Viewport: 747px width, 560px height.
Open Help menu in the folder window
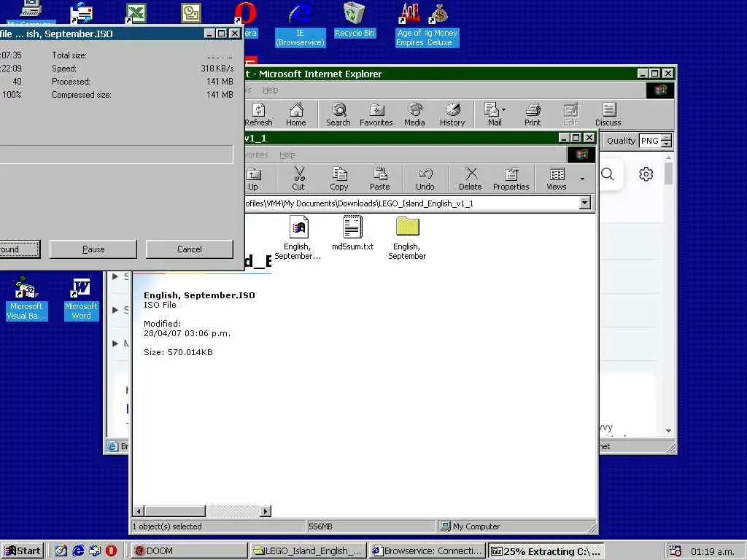coord(287,155)
